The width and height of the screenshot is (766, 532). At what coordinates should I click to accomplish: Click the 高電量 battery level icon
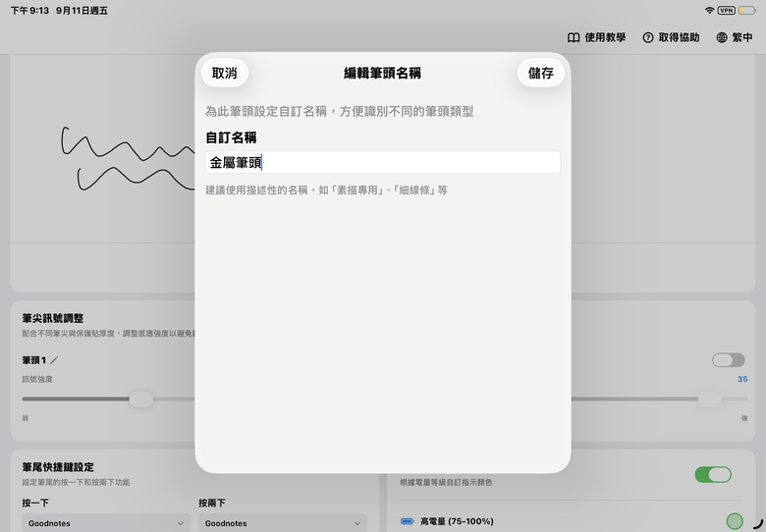click(408, 521)
